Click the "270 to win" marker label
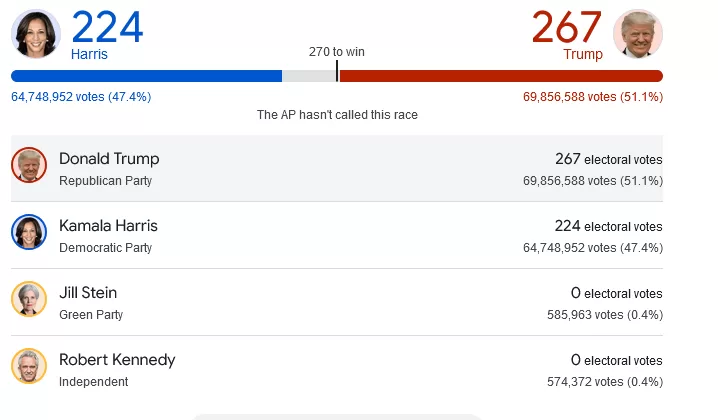 click(x=337, y=51)
